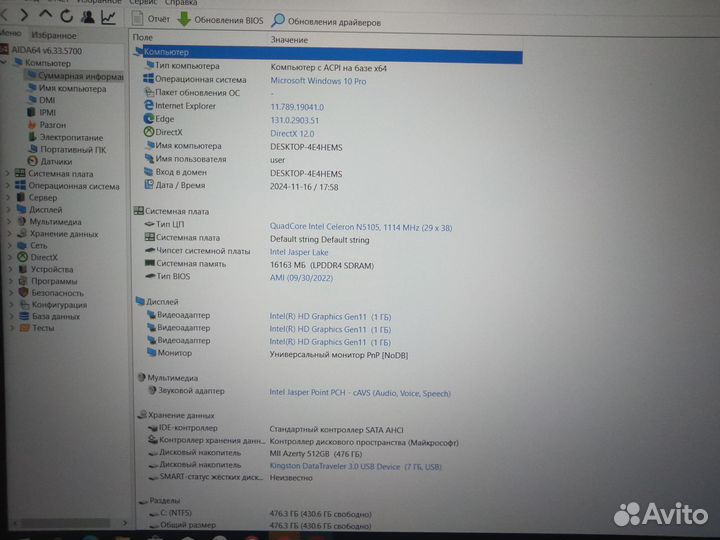Open Обновления драйверов search icon

pyautogui.click(x=278, y=21)
